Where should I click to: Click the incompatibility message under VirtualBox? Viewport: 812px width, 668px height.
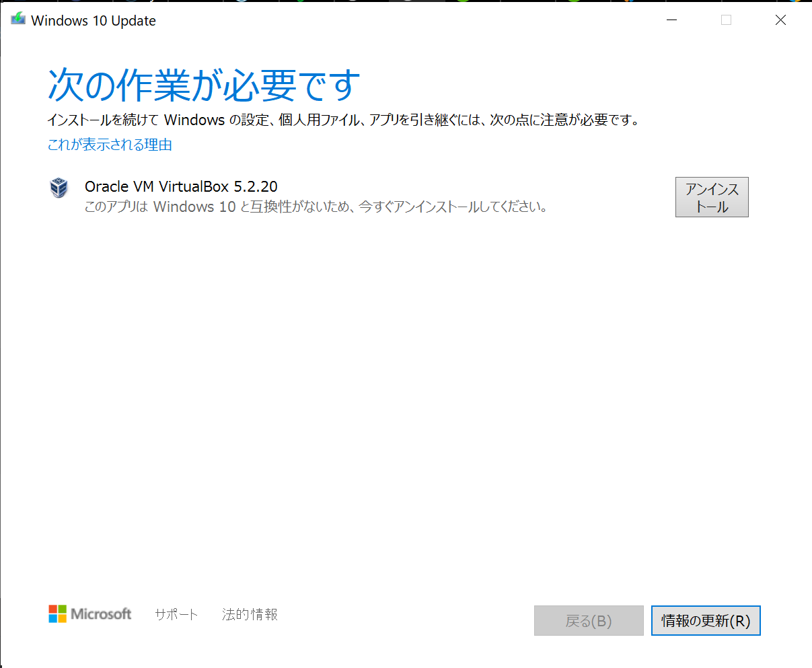[x=316, y=207]
